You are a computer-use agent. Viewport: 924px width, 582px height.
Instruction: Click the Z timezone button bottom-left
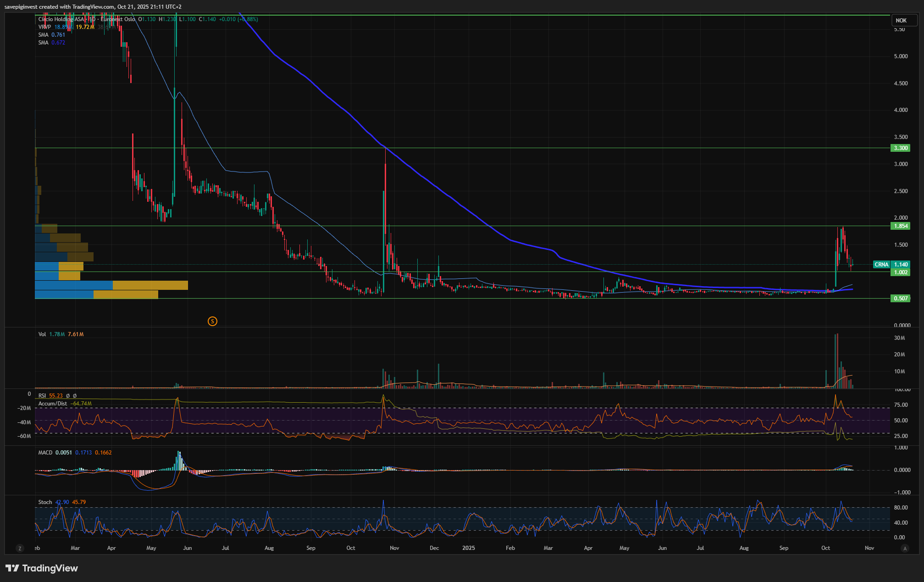tap(20, 548)
